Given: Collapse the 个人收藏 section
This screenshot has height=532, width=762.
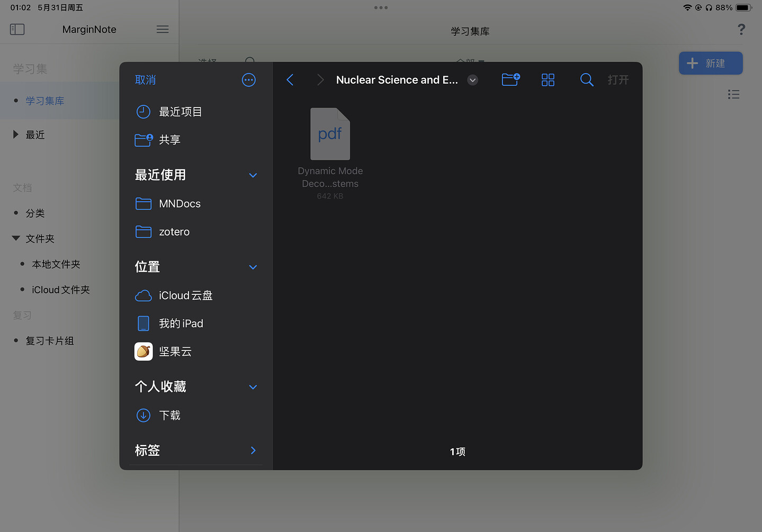Looking at the screenshot, I should (253, 387).
